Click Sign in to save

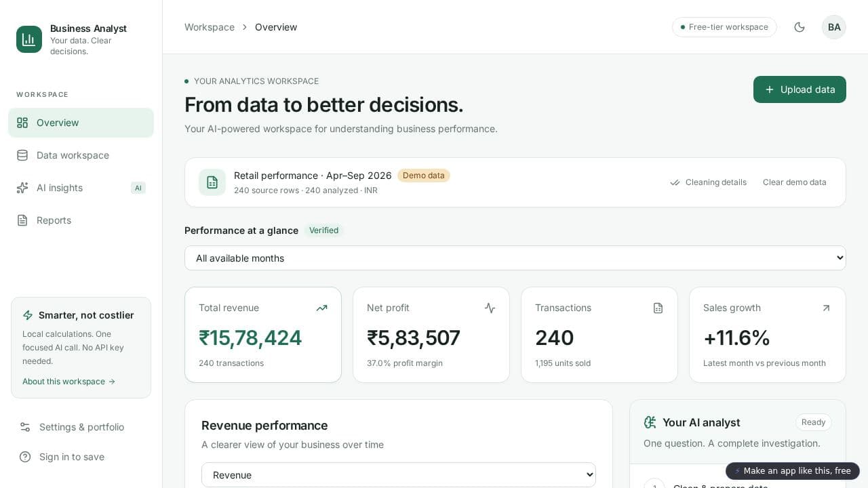pos(81,457)
